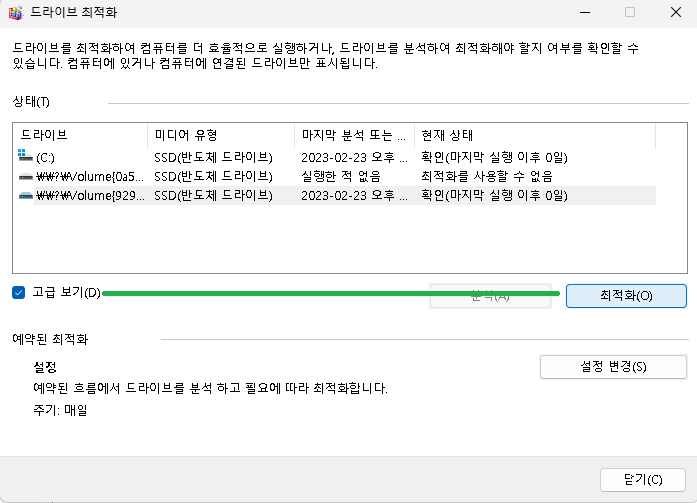Uncheck the 고급 보기(D) checkbox
The width and height of the screenshot is (697, 503).
[x=19, y=292]
